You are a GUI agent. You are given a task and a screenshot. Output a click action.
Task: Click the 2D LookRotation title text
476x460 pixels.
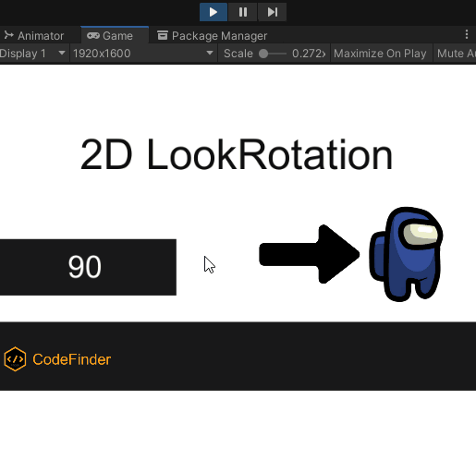237,154
